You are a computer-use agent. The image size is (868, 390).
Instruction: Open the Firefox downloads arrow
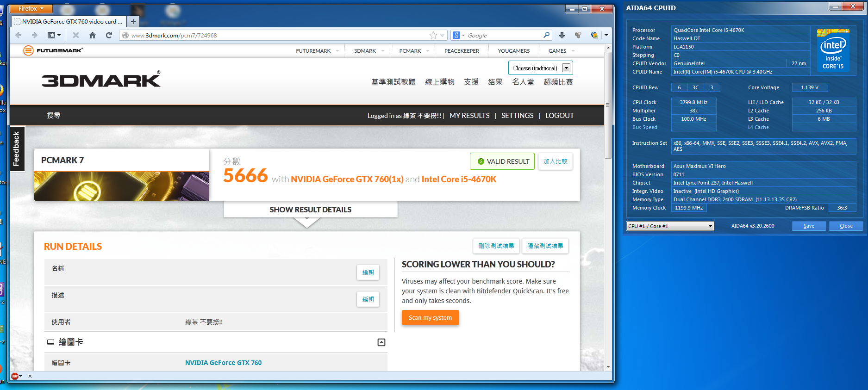point(562,35)
